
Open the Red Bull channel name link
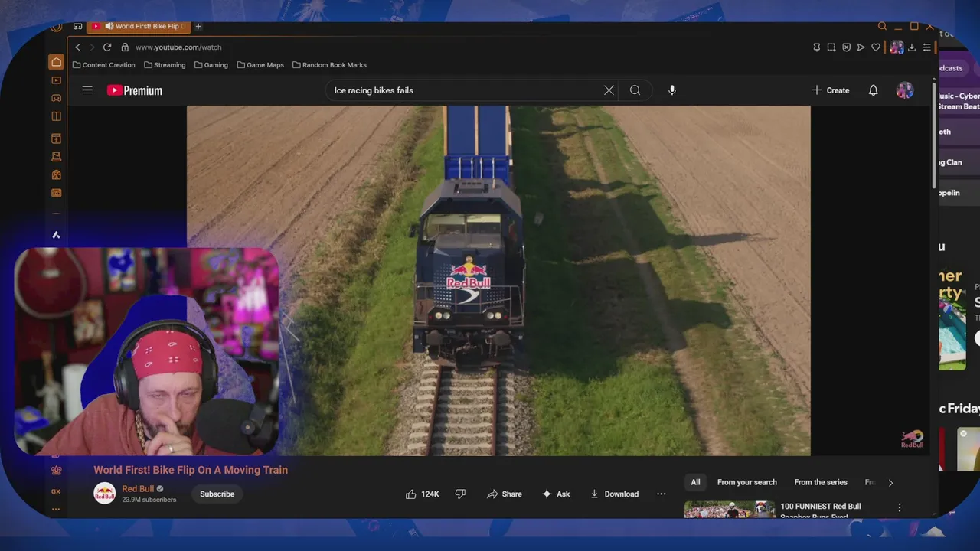click(x=138, y=489)
